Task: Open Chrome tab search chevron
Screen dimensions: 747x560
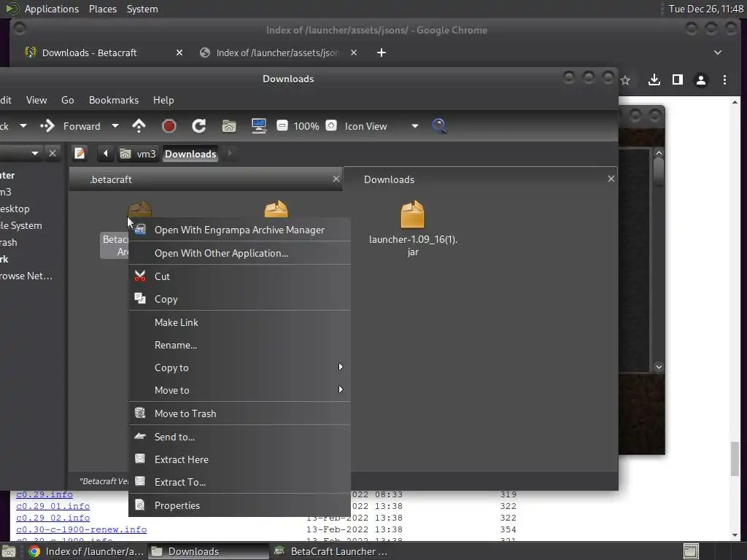Action: (x=718, y=52)
